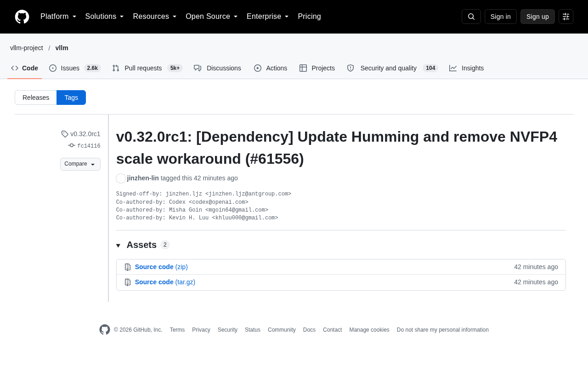Screen dimensions: 588x368
Task: Click the Sign up button
Action: (x=537, y=17)
